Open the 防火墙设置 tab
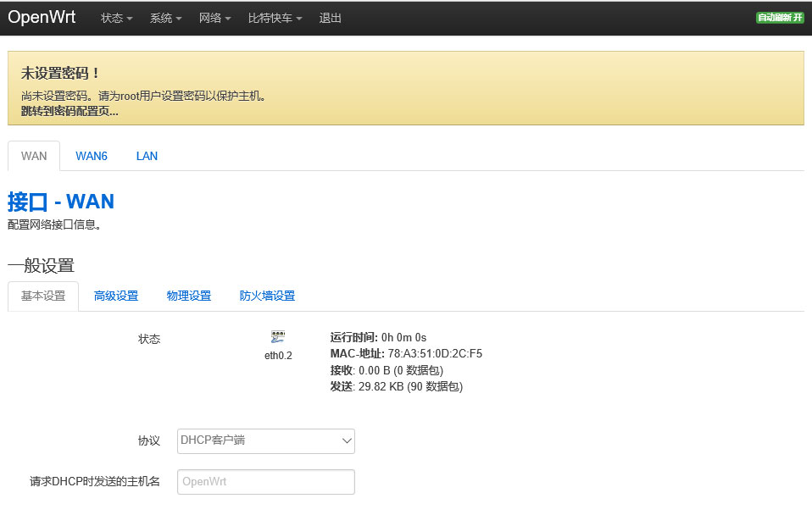 267,296
